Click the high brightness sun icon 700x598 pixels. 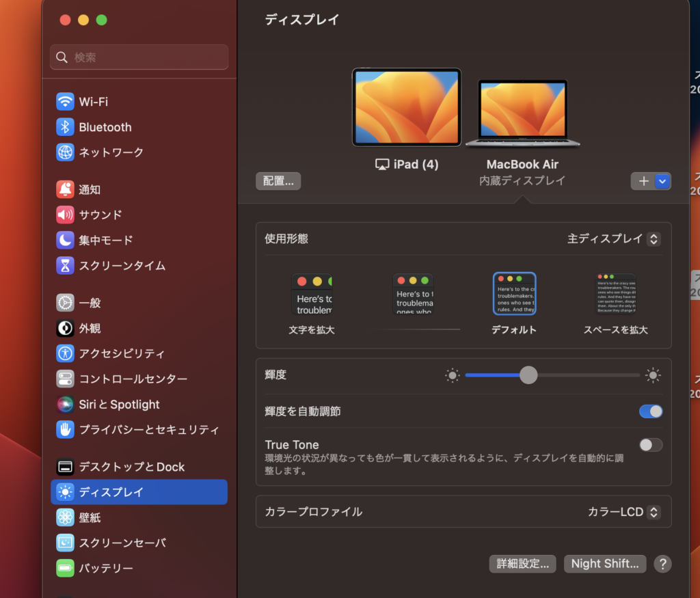pos(653,375)
